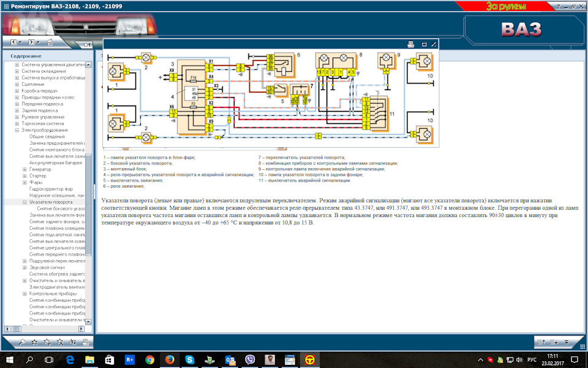Open the forward history dropdown arrow
The height and width of the screenshot is (368, 588).
point(38,42)
